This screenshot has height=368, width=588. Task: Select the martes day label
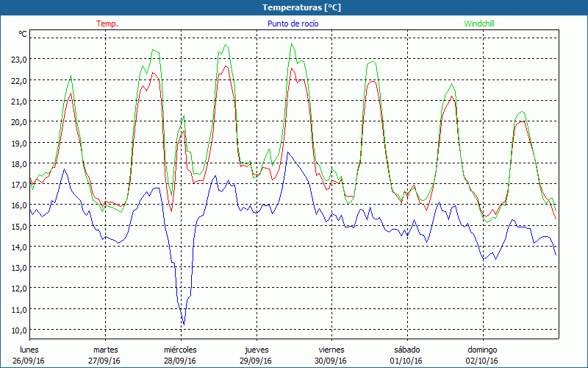click(x=105, y=350)
